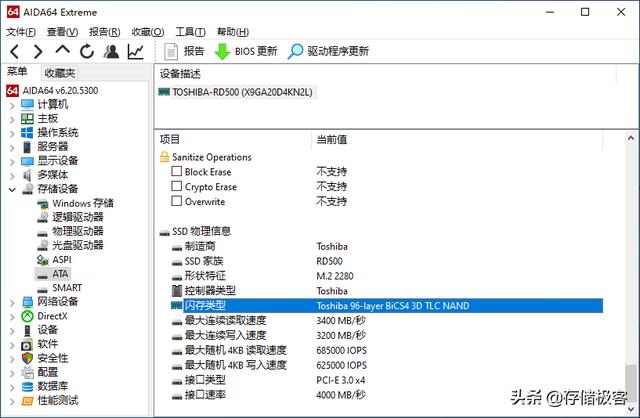The height and width of the screenshot is (418, 640).
Task: Open the 文件(F) menu
Action: coord(21,32)
